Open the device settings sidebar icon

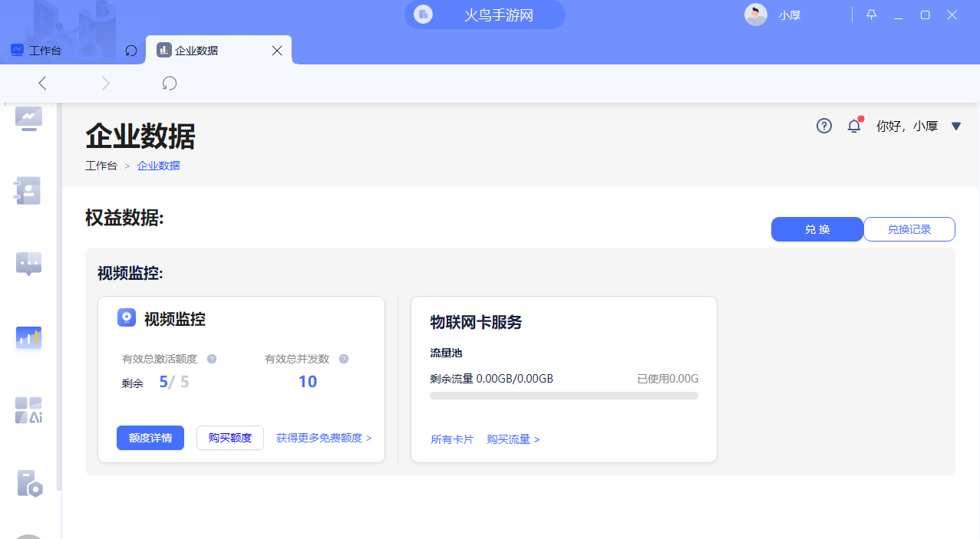(29, 483)
